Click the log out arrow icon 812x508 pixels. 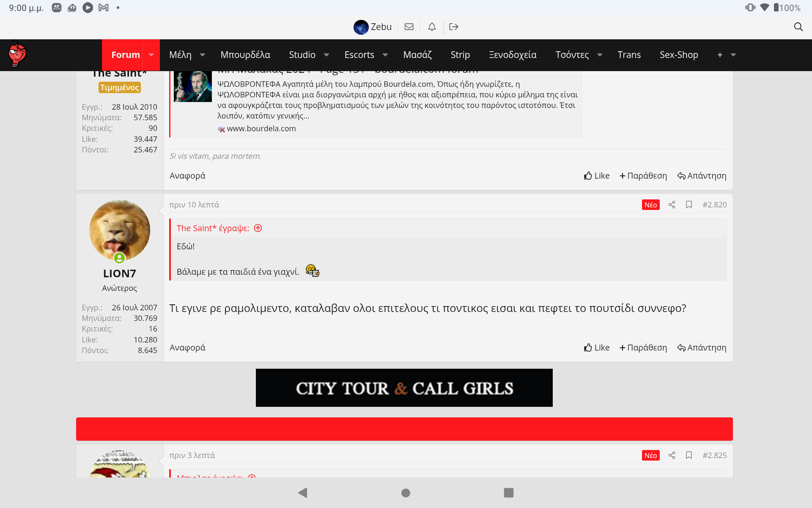coord(454,27)
